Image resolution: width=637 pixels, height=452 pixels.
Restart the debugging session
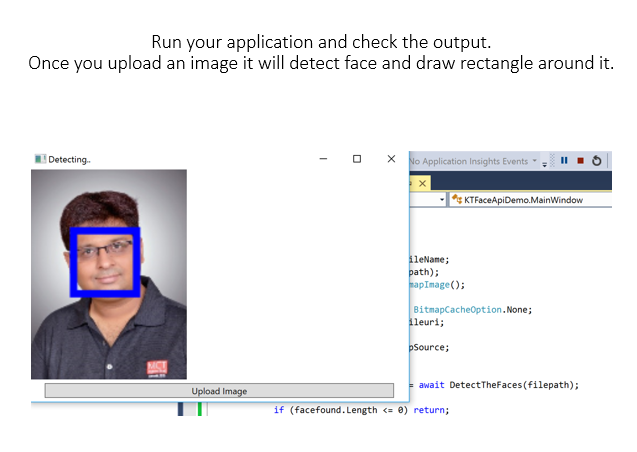click(x=597, y=160)
